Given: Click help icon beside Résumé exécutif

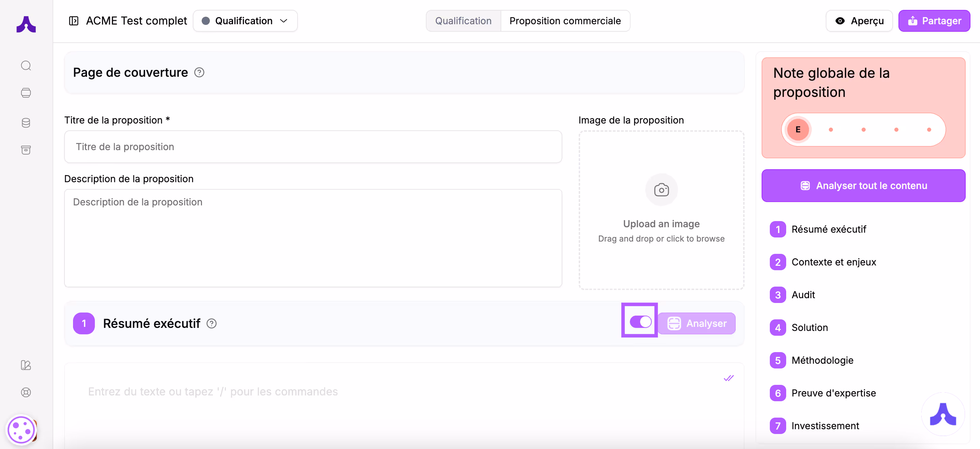Looking at the screenshot, I should pyautogui.click(x=212, y=323).
